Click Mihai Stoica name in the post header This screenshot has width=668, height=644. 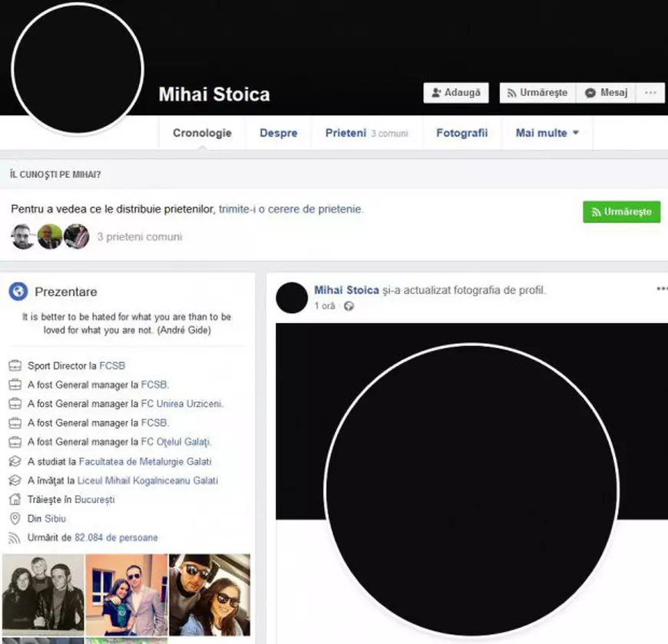[x=346, y=290]
